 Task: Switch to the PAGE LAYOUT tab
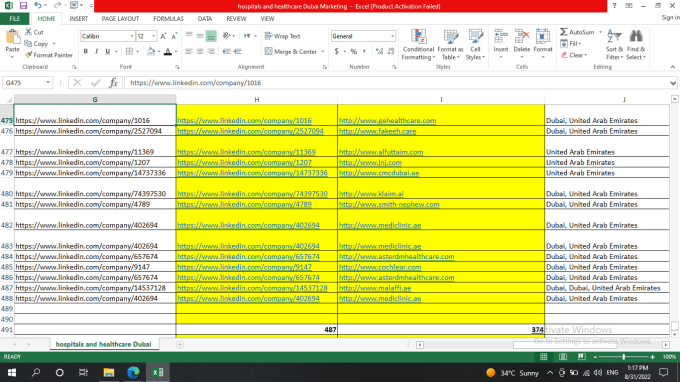[120, 19]
